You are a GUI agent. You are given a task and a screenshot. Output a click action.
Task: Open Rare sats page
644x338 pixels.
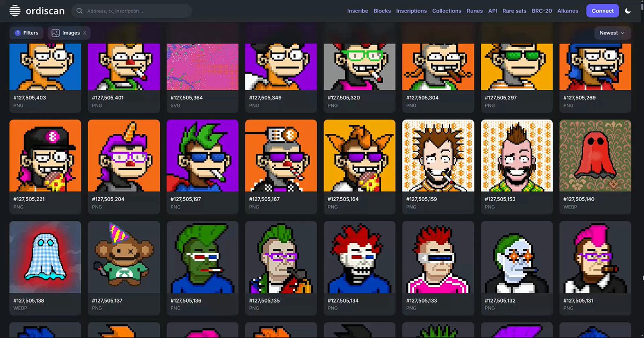pos(515,11)
